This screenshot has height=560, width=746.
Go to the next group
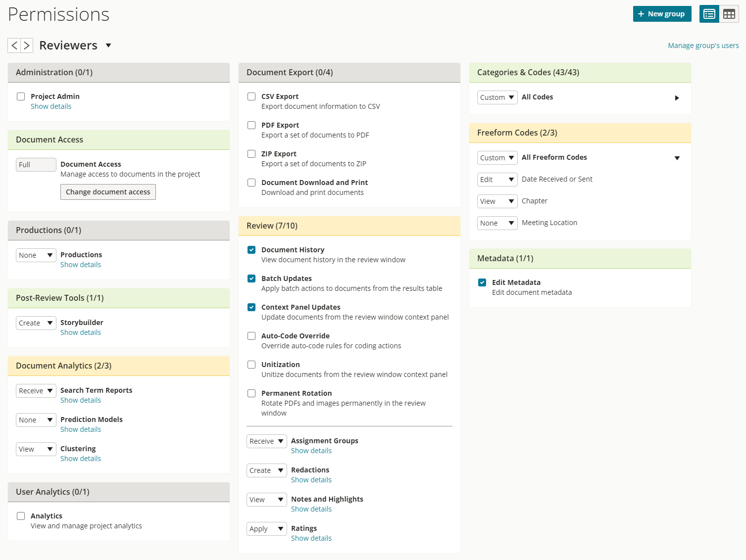pos(27,45)
